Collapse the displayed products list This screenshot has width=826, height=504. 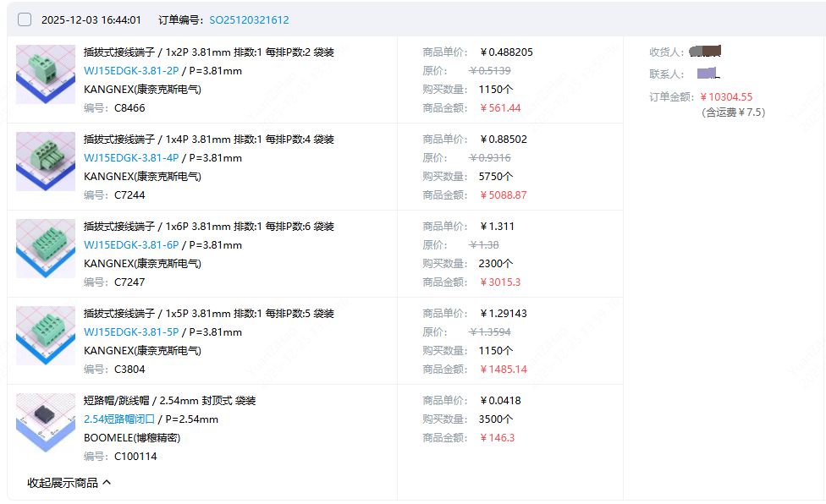(x=69, y=483)
